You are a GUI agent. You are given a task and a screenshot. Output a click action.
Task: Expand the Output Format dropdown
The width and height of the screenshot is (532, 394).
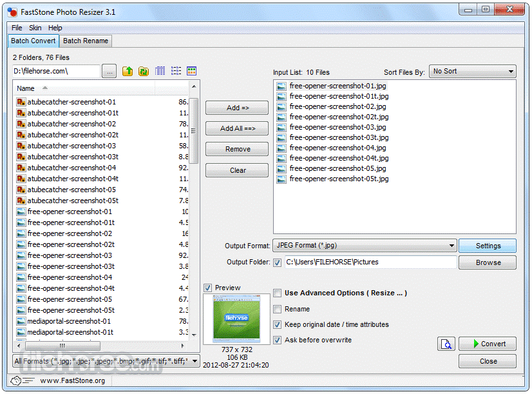point(364,246)
